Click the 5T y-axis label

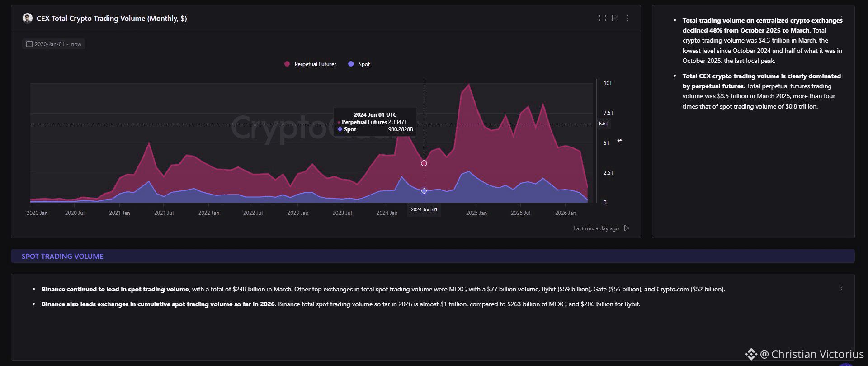607,143
